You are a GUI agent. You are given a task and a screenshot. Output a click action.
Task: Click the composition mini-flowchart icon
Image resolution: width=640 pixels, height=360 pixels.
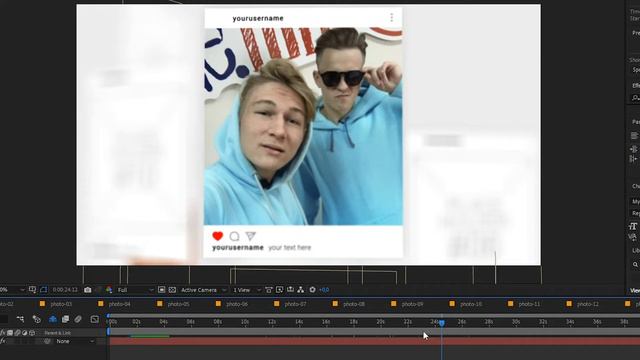coord(20,319)
